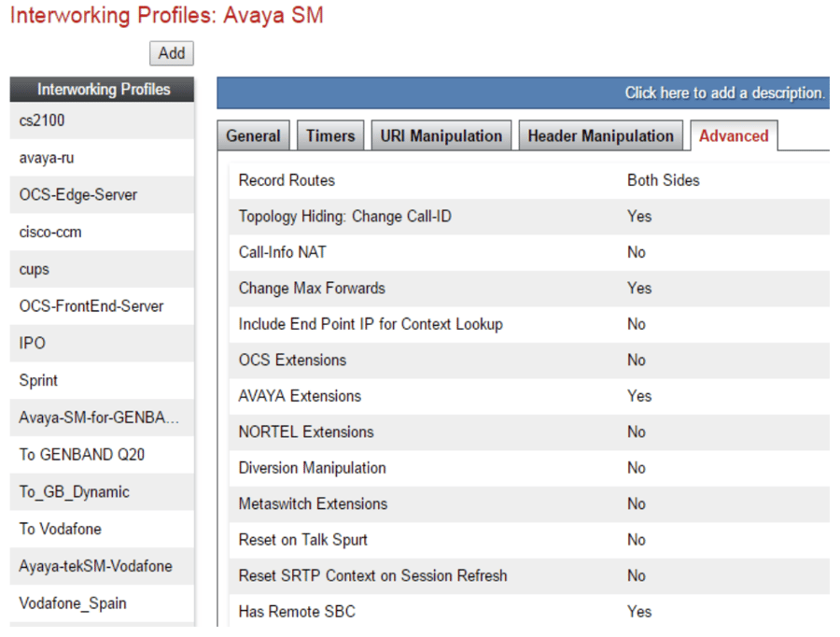Click the Yes value for AVAYA Extensions
840x637 pixels.
[x=639, y=396]
